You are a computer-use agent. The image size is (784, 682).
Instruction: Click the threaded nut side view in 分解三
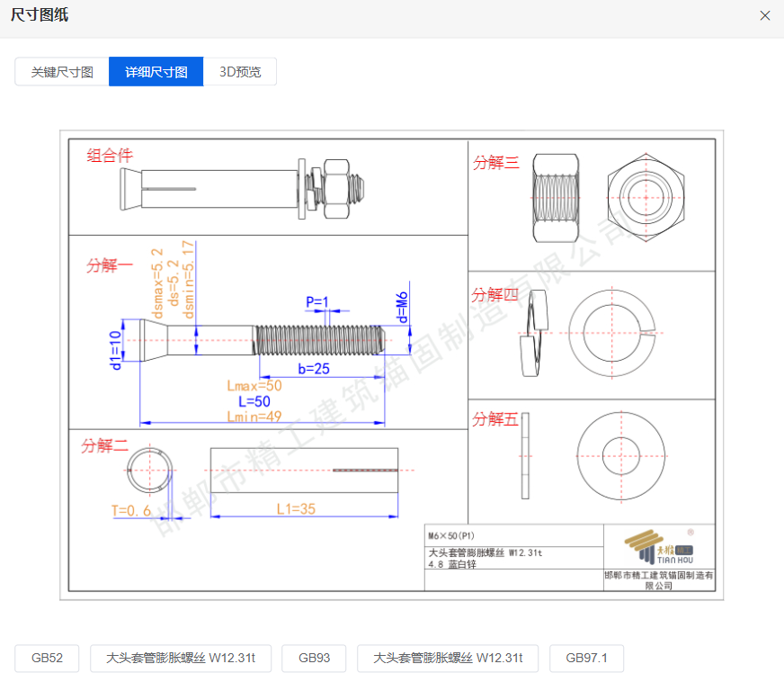click(556, 197)
